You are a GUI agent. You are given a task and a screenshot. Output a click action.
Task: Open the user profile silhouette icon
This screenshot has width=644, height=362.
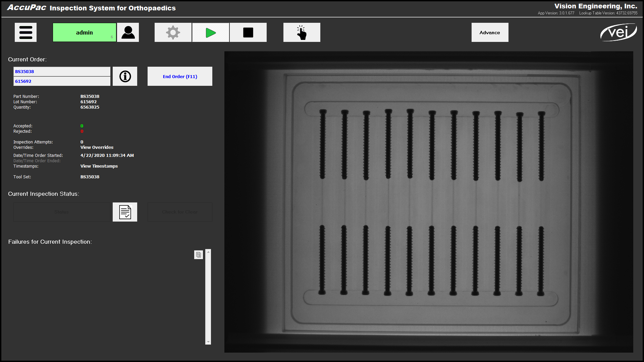tap(128, 33)
